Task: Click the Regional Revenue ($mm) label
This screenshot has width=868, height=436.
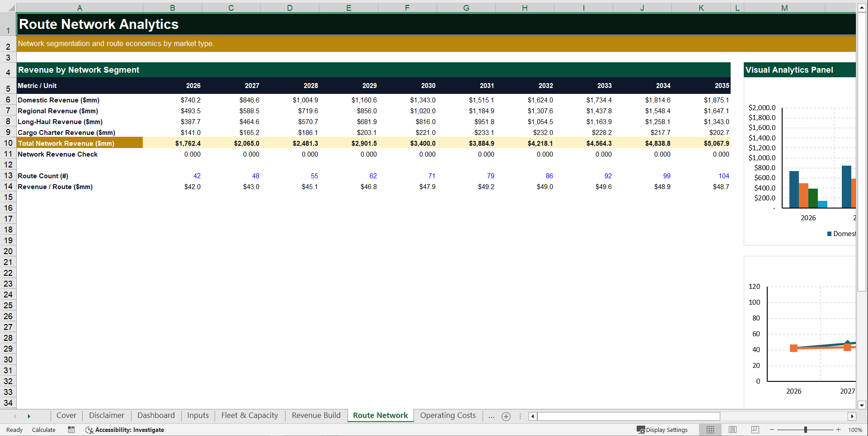Action: (x=58, y=111)
